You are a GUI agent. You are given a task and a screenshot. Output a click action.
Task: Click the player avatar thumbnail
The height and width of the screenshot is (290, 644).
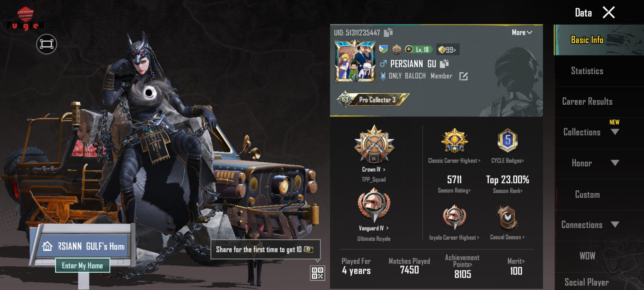355,61
